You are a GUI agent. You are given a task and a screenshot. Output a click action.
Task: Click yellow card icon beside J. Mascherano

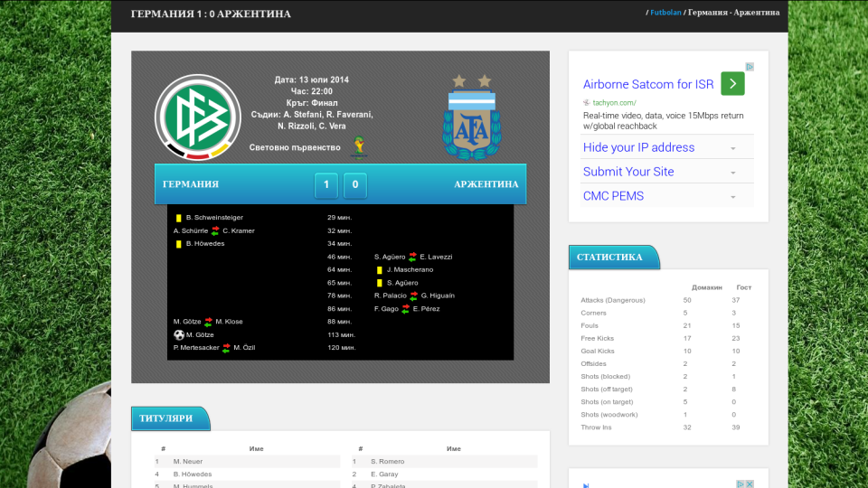click(x=379, y=270)
